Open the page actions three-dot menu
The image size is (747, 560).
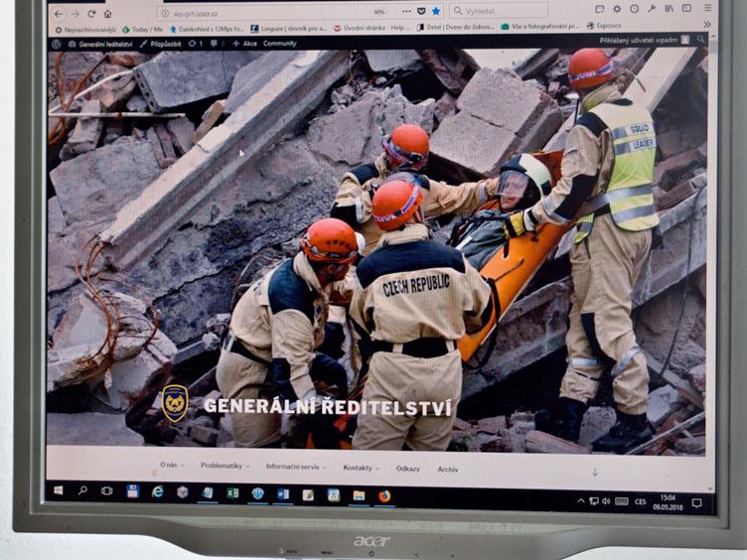point(406,12)
